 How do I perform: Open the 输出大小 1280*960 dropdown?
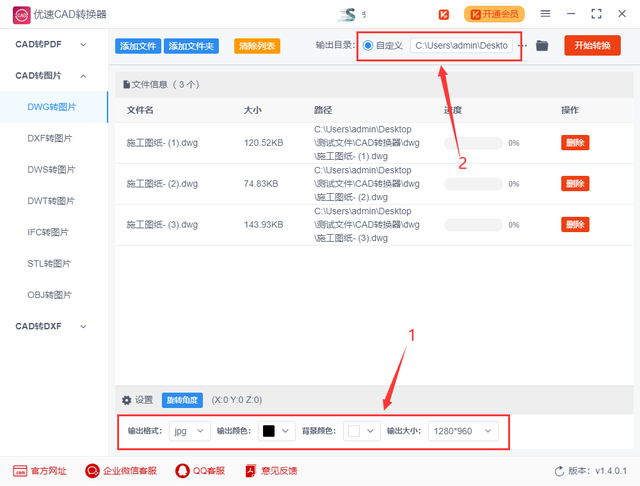(463, 431)
